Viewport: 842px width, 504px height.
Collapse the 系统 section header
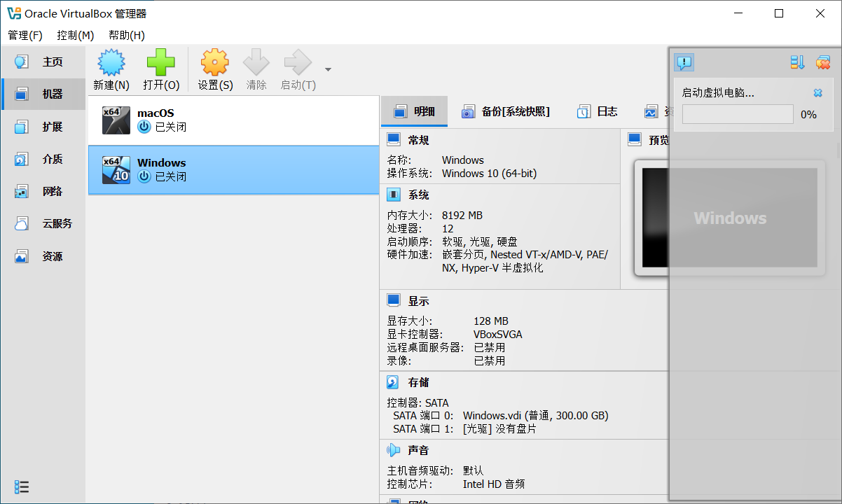(x=418, y=195)
